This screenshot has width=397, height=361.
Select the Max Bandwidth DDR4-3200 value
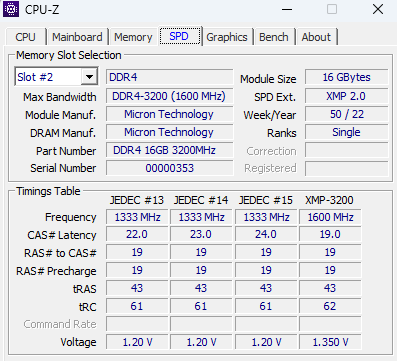pos(169,96)
